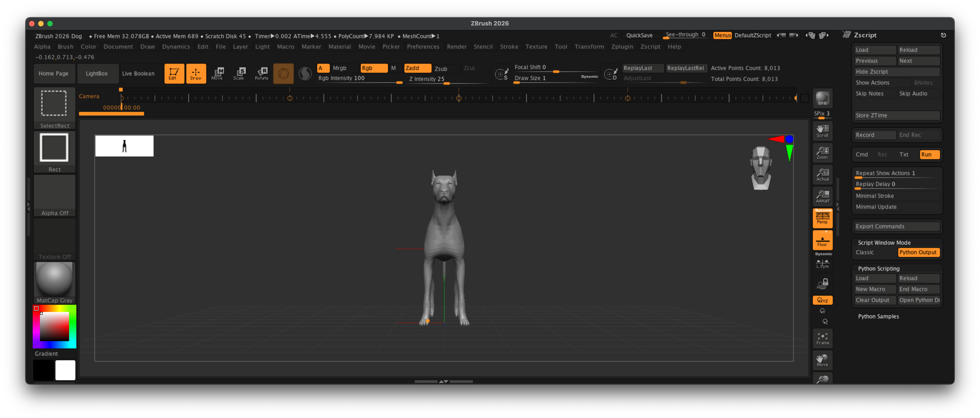Toggle the Floor grid button
Screen dimensions: 980x418
[822, 240]
